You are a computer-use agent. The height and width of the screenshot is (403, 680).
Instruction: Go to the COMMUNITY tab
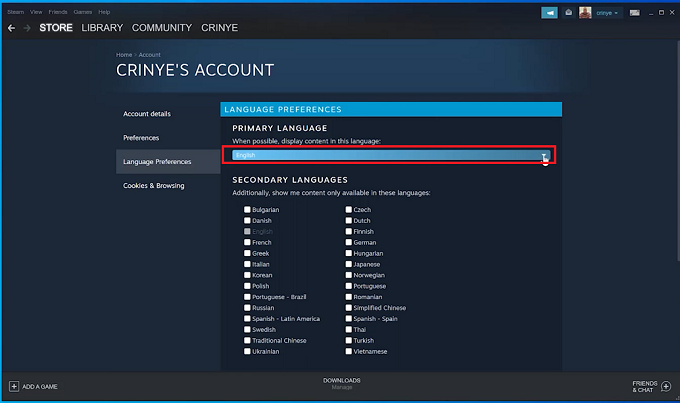tap(162, 28)
